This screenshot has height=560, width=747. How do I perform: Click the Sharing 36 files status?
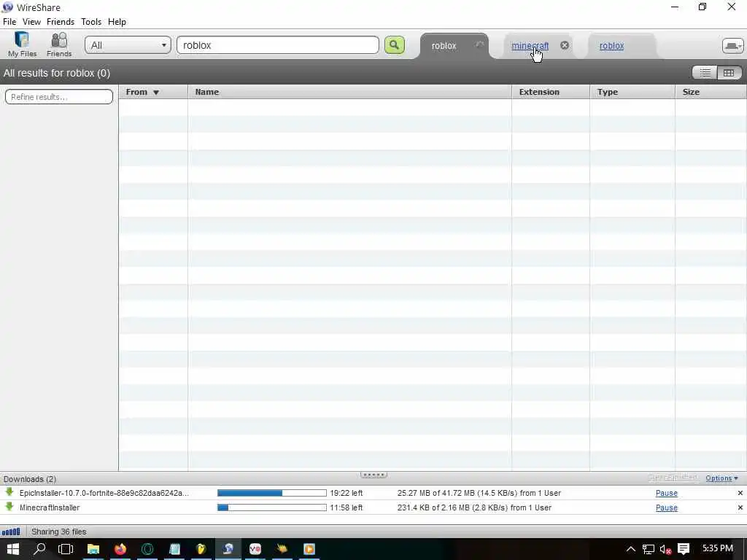[59, 532]
